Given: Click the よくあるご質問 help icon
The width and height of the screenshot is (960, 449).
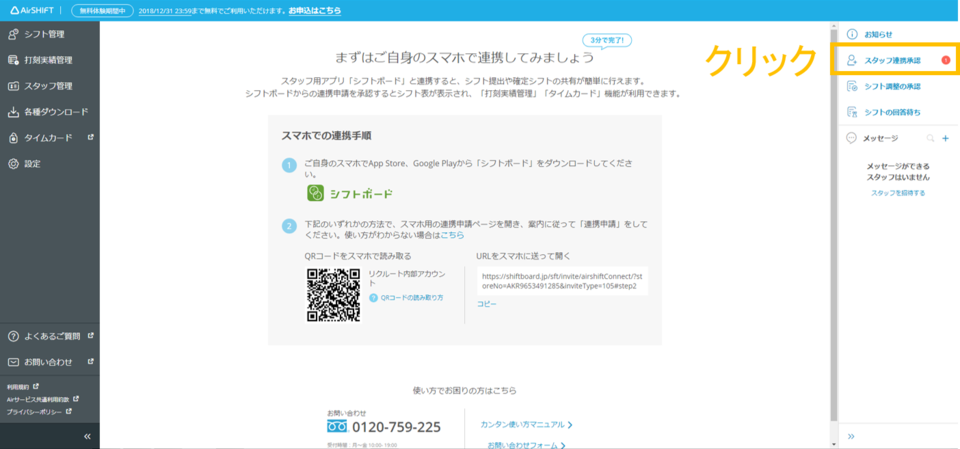Looking at the screenshot, I should pyautogui.click(x=14, y=336).
